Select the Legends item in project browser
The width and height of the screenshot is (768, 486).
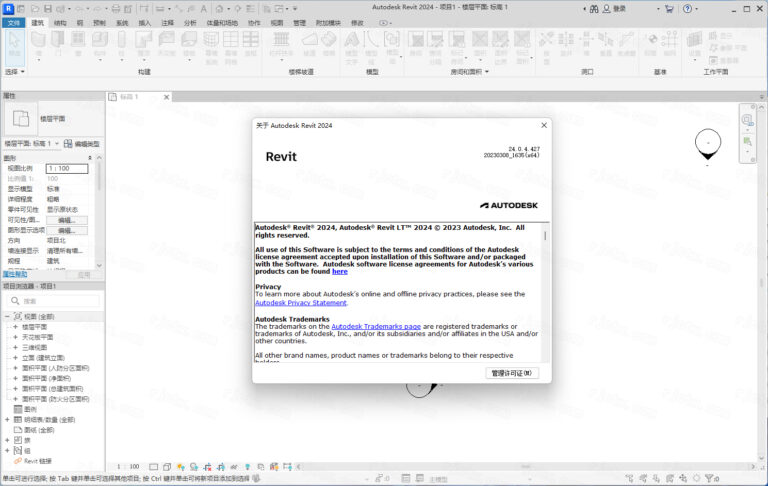(x=25, y=409)
